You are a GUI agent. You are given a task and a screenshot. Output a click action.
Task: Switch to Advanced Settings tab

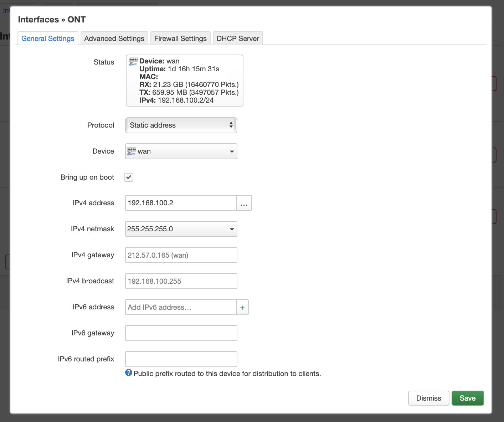pos(114,38)
